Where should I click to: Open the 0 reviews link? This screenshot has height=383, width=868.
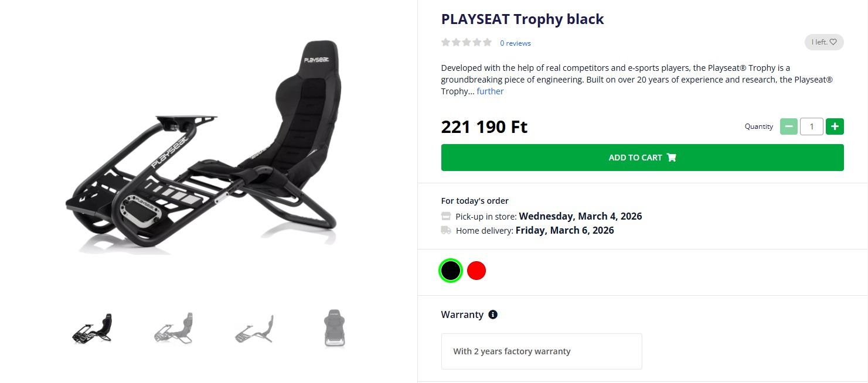(x=515, y=43)
